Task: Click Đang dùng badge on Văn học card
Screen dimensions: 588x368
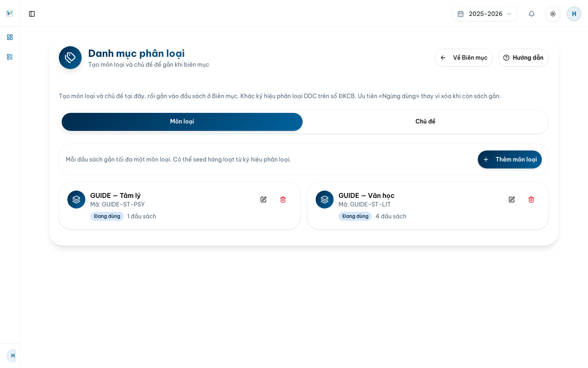Action: (355, 216)
